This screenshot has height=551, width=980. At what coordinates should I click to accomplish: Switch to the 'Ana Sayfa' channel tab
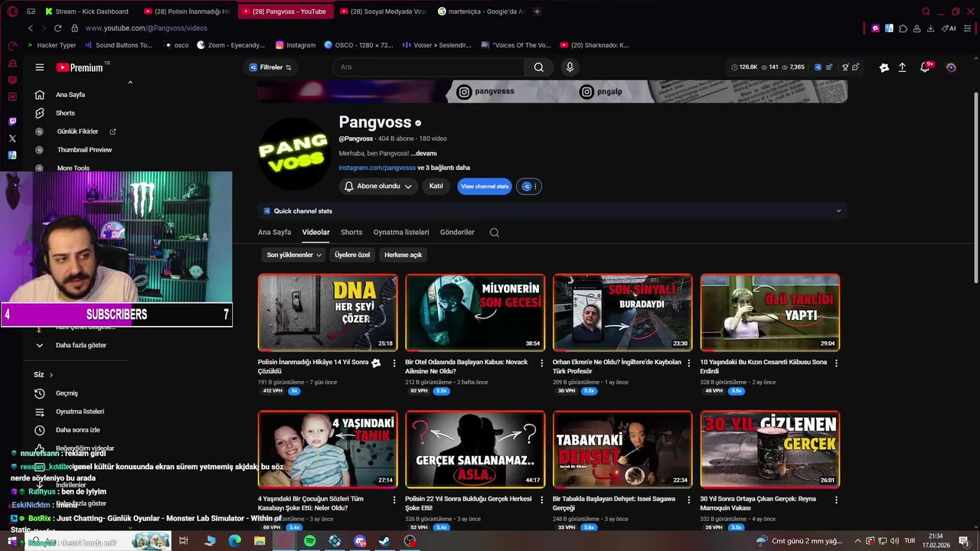274,233
